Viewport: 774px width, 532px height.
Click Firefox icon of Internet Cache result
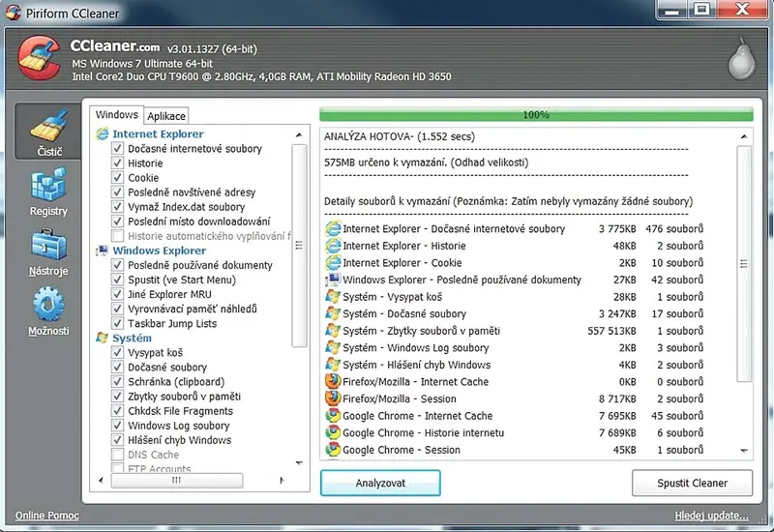333,381
